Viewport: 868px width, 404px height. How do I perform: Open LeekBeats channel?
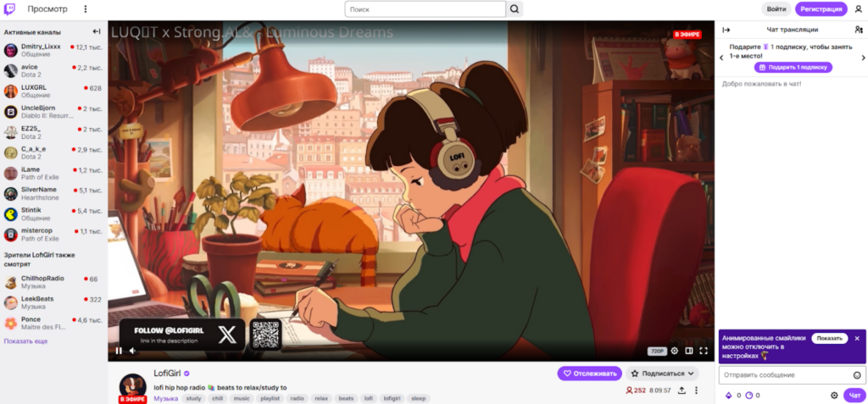point(53,302)
